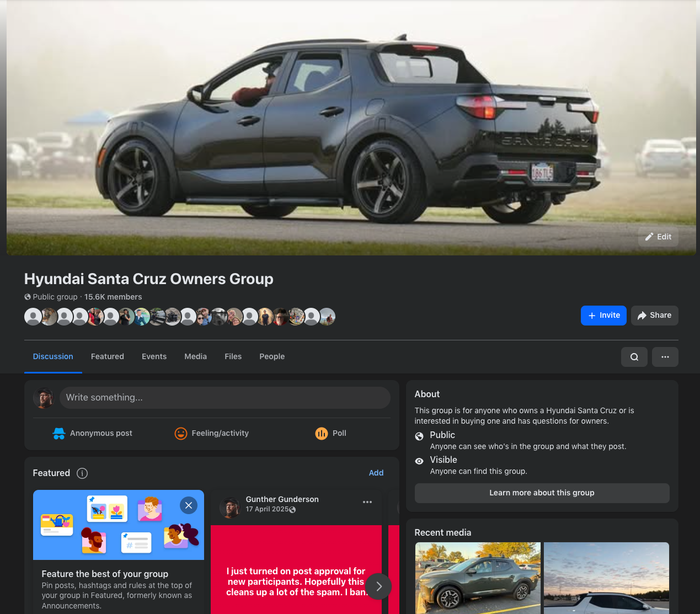This screenshot has width=700, height=614.
Task: Search within the group using magnifier icon
Action: click(x=634, y=357)
